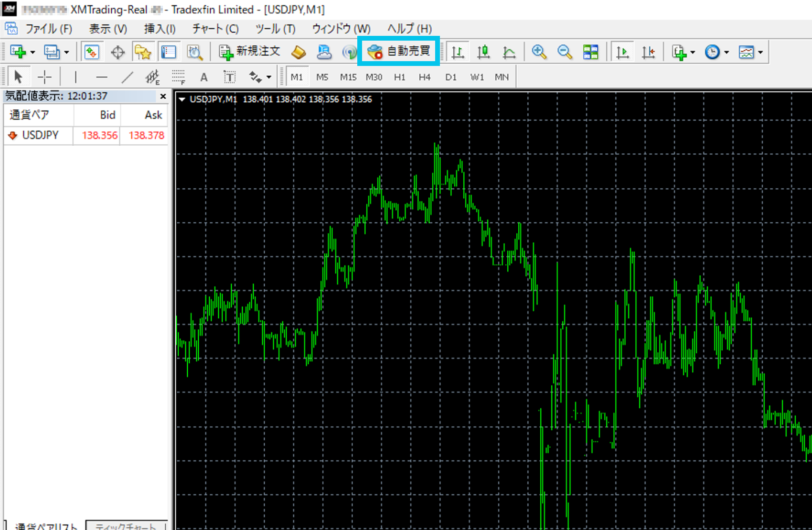Tile windows using the four-pane icon
Image resolution: width=812 pixels, height=530 pixels.
click(x=590, y=52)
